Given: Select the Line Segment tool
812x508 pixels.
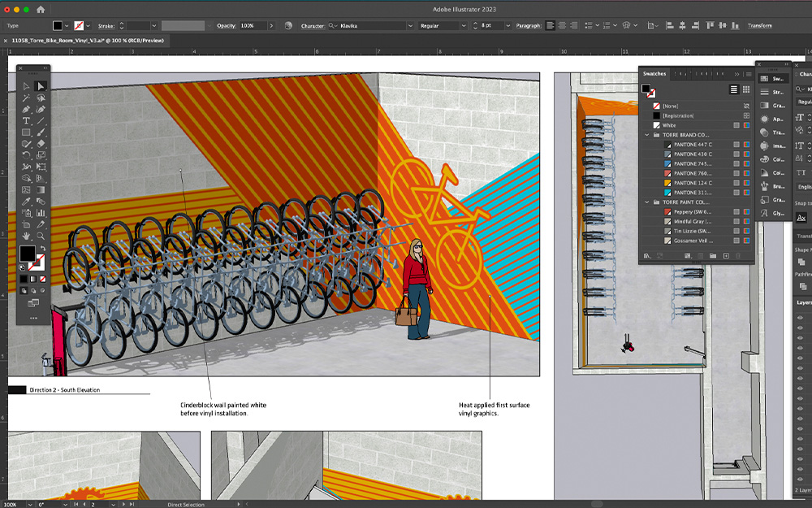Looking at the screenshot, I should tap(41, 121).
